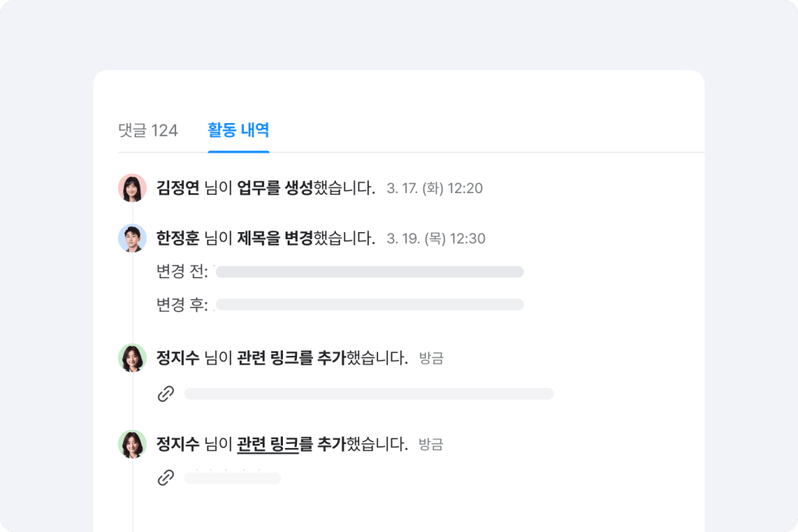Open the shorter related link placeholder
Image resolution: width=798 pixels, height=532 pixels.
(232, 478)
